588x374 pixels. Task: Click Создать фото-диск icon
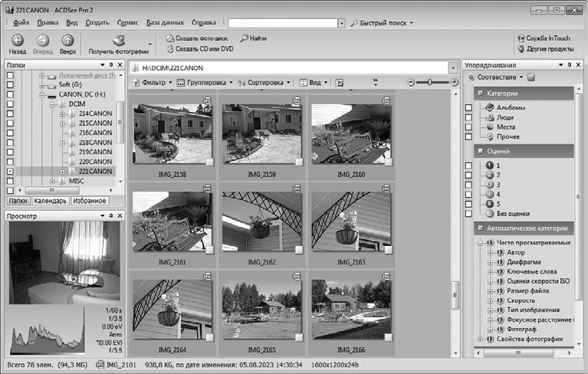(x=170, y=38)
